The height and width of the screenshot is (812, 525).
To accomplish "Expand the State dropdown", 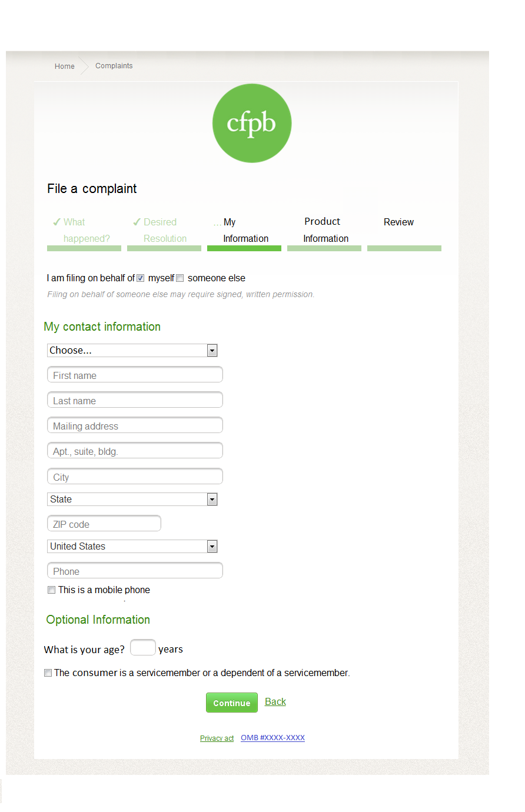I will coord(132,500).
